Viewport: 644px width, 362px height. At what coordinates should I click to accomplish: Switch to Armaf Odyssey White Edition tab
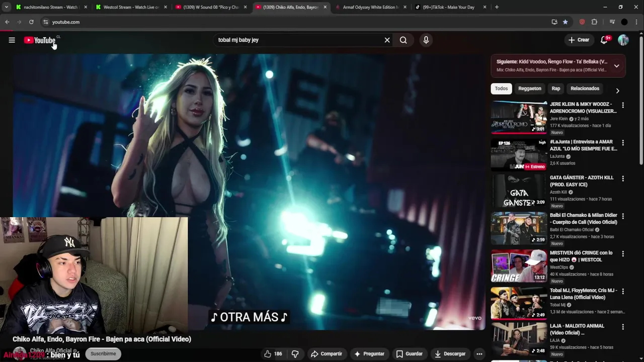point(370,7)
